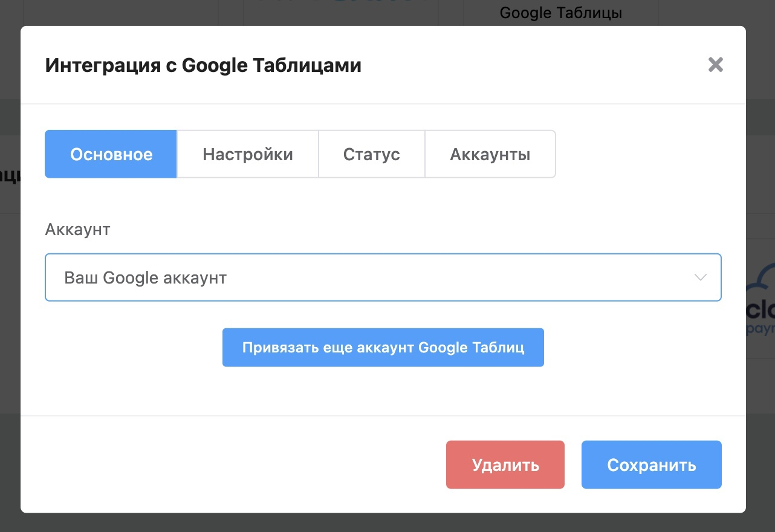The height and width of the screenshot is (532, 775).
Task: Click the 'payments' text under the cloud logo
Action: tap(760, 331)
